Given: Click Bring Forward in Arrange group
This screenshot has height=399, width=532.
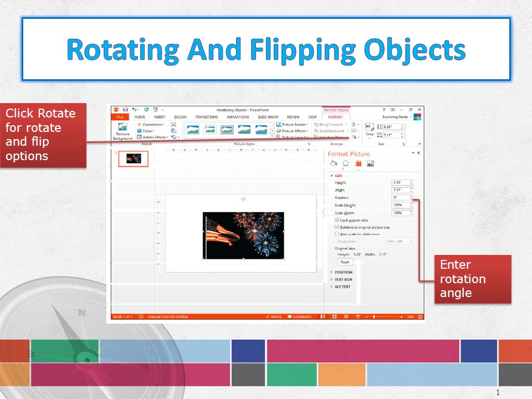Looking at the screenshot, I should [328, 125].
